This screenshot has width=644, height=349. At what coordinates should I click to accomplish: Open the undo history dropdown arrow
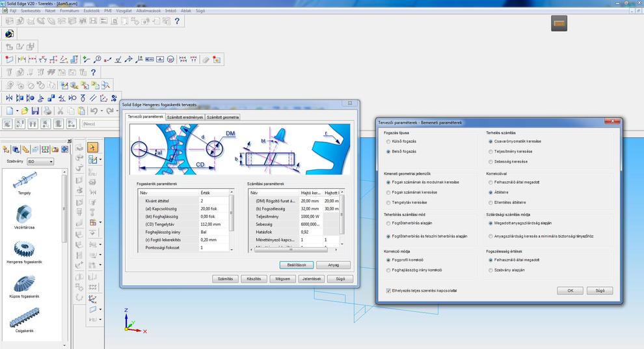pos(101,111)
